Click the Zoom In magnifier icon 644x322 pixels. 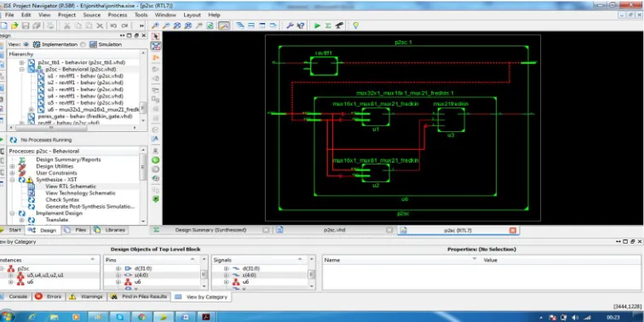155,26
